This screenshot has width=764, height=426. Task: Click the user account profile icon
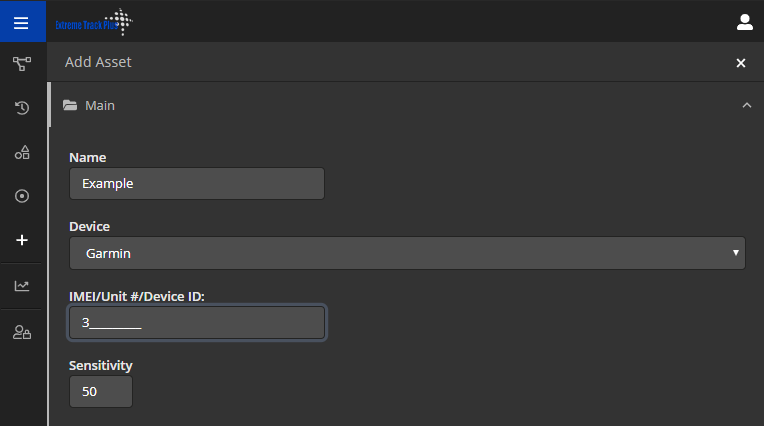[745, 22]
